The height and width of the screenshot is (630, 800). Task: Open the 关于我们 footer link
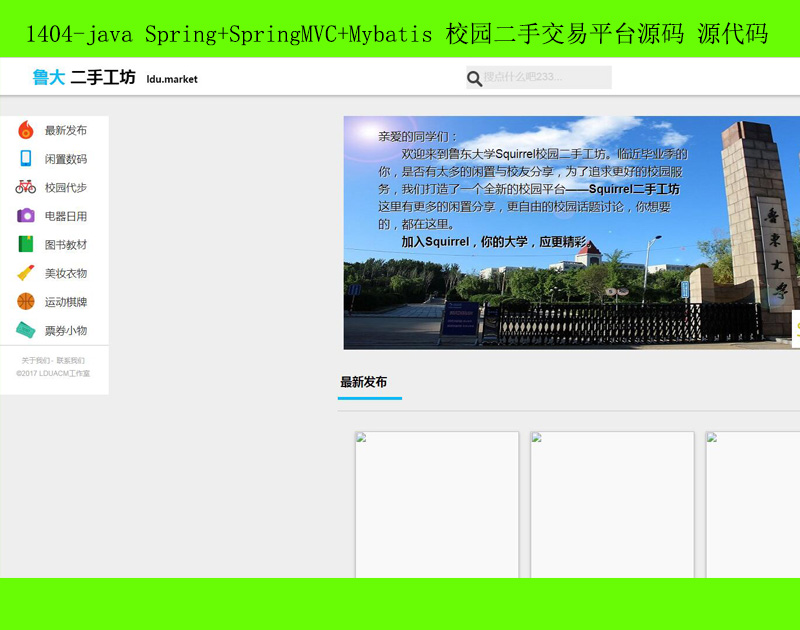coord(35,360)
